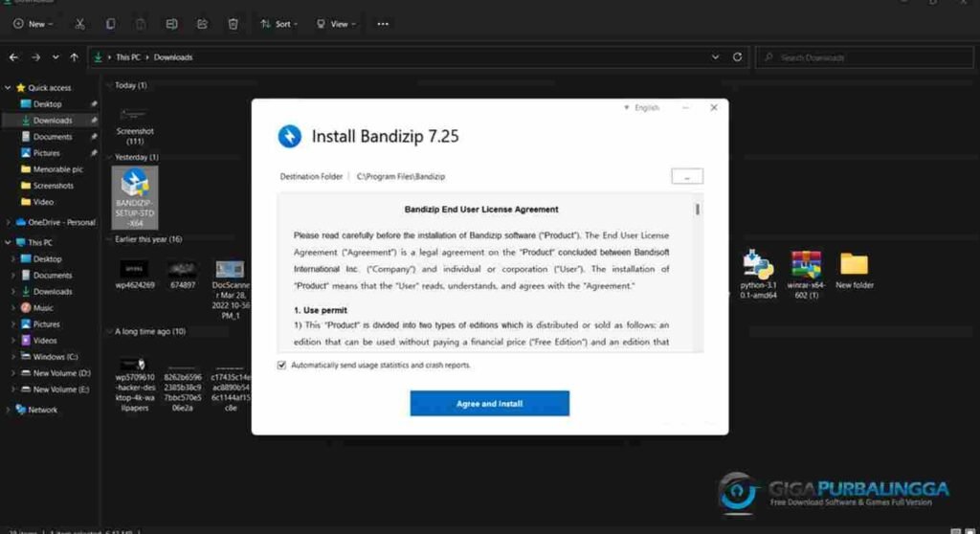Click Agree and Install button
The width and height of the screenshot is (980, 534).
tap(489, 403)
